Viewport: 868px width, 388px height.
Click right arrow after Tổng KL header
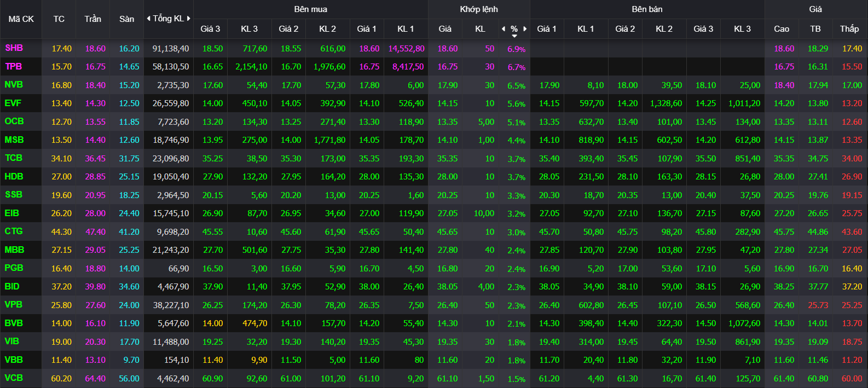[x=189, y=19]
